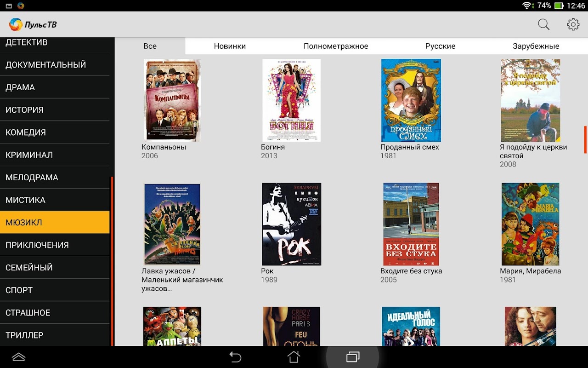Open the Входите без стука movie poster
Screen dimensions: 588x368
point(411,224)
